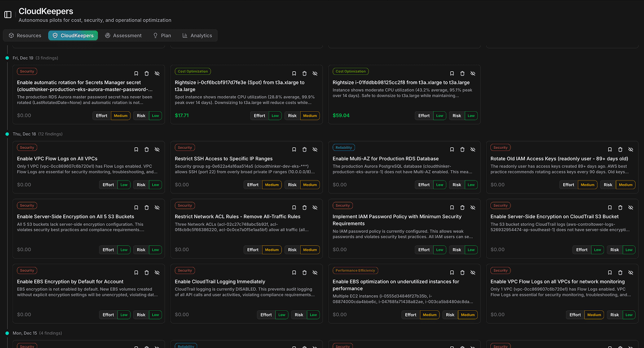
Task: Click the shield icon on the CloudKeepers tab
Action: pos(55,35)
